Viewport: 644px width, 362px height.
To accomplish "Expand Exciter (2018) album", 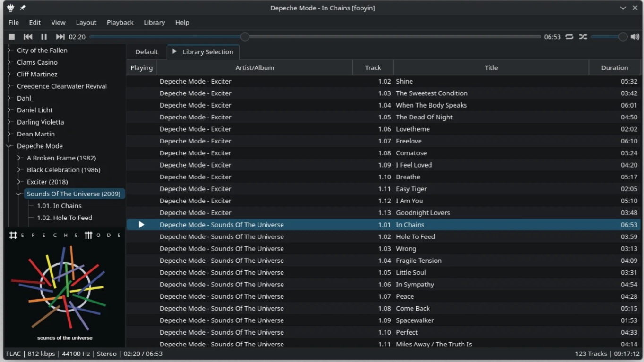I will [x=19, y=182].
